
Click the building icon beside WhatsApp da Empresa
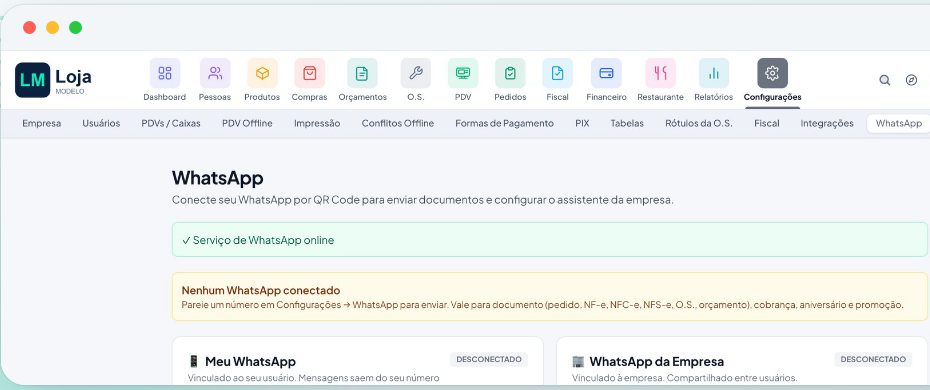click(x=578, y=362)
